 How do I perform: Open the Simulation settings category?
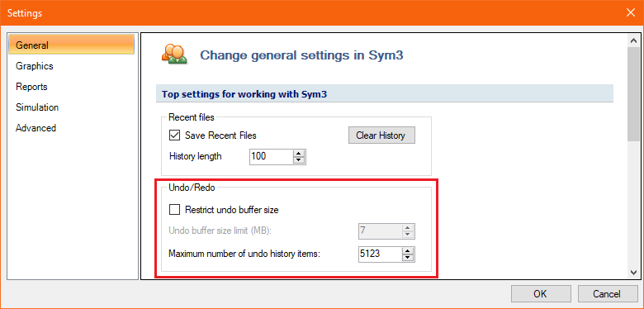pos(37,107)
